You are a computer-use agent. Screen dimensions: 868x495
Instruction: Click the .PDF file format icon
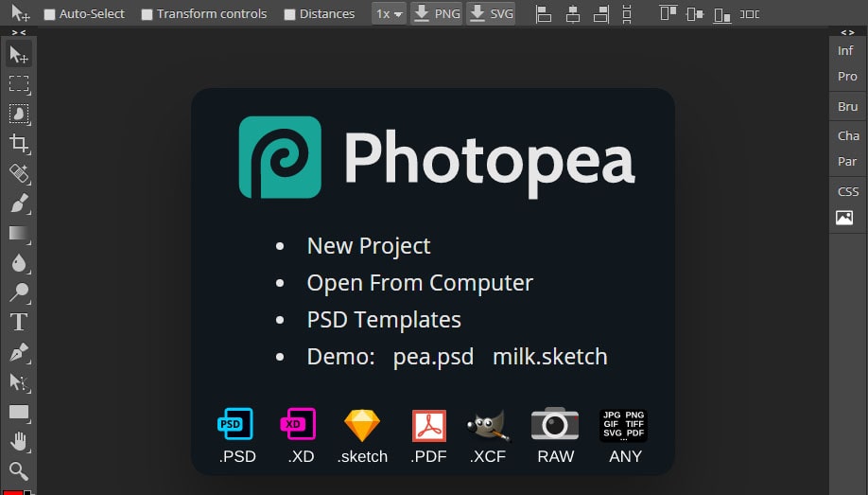[x=429, y=426]
